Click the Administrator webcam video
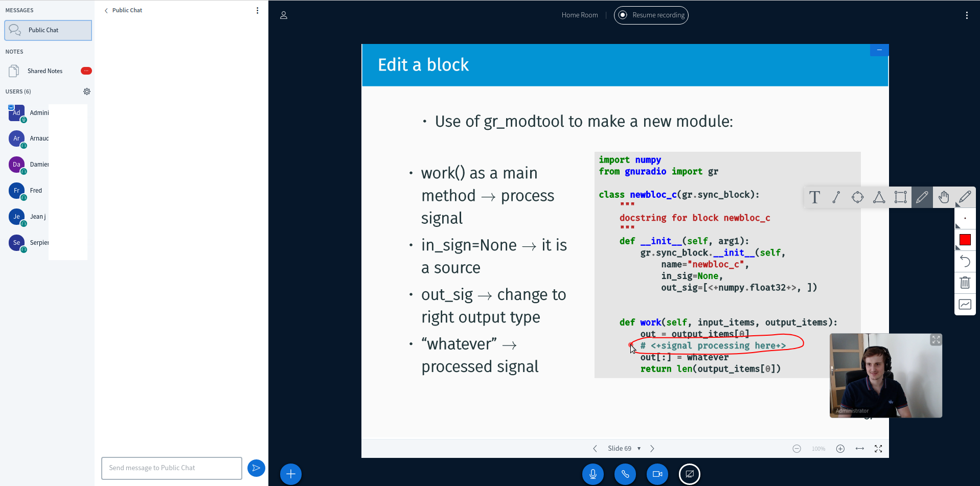The width and height of the screenshot is (980, 486). point(886,376)
